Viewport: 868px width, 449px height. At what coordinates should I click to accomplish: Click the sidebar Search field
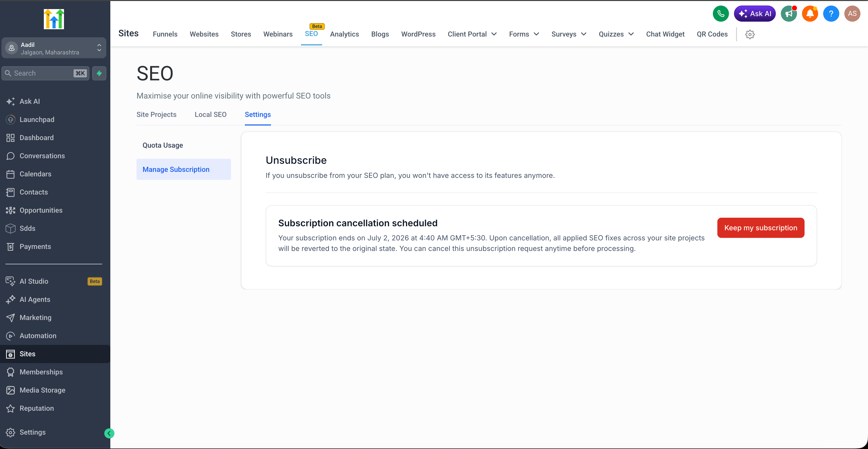[46, 73]
